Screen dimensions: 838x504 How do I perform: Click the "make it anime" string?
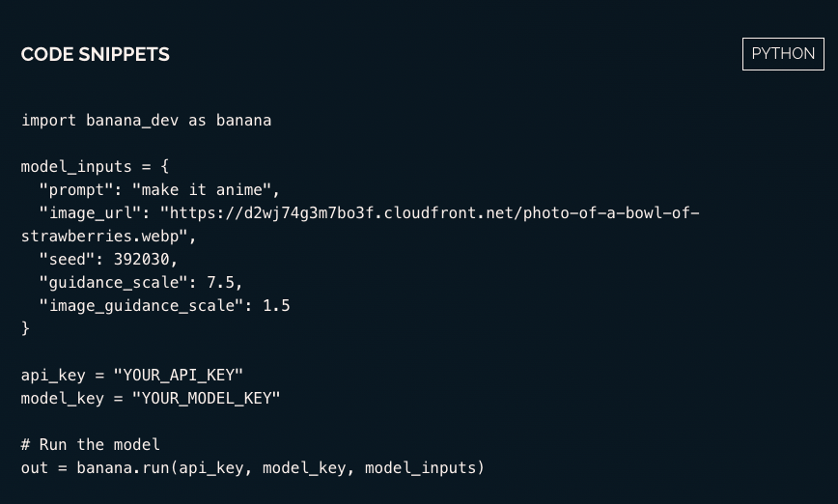[x=205, y=190]
